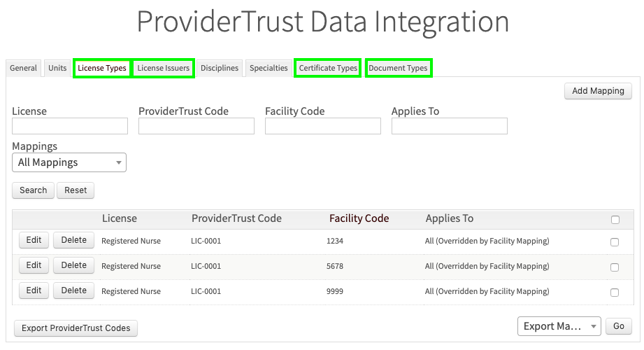The image size is (644, 350).
Task: Open the Document Types tab
Action: tap(398, 69)
